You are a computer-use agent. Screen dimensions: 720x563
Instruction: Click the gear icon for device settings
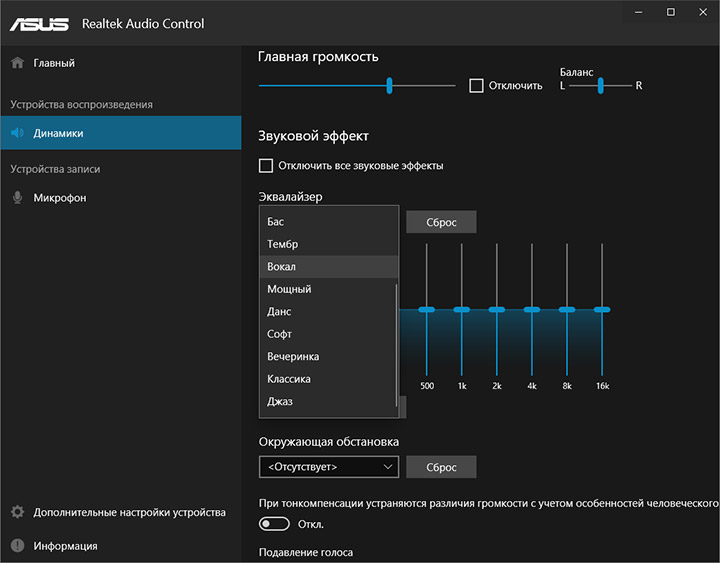coord(17,512)
